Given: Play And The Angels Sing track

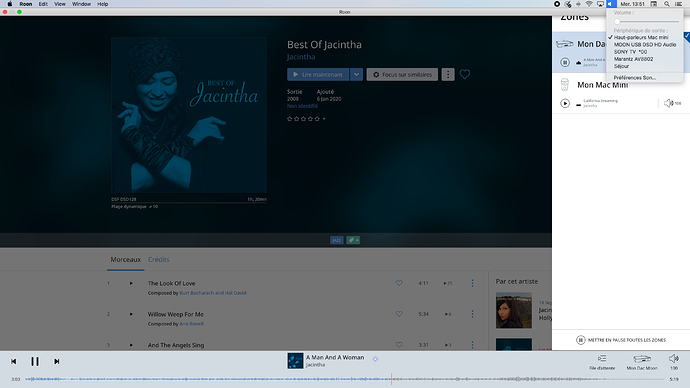Looking at the screenshot, I should click(x=131, y=345).
